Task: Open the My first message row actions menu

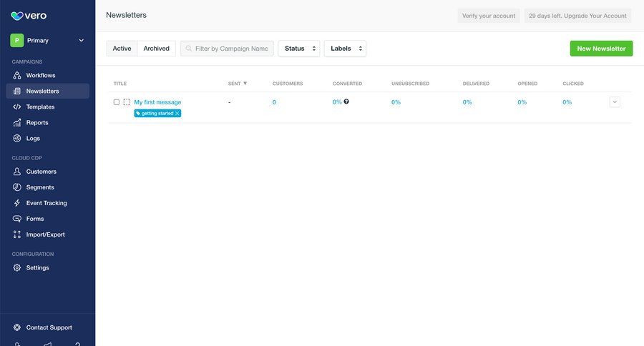Action: click(x=615, y=102)
